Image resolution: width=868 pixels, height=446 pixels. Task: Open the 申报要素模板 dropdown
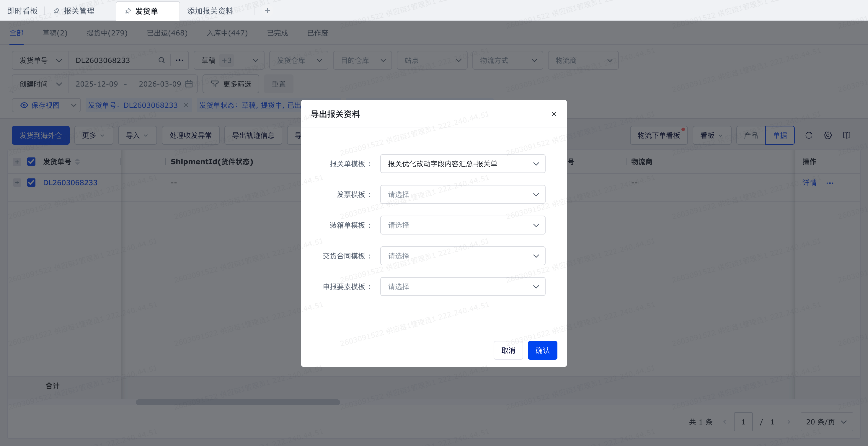point(462,287)
